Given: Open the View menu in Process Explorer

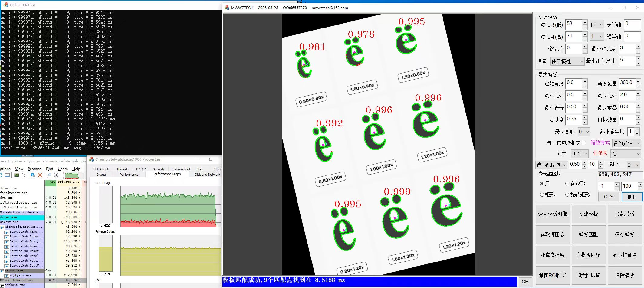Looking at the screenshot, I should pos(19,169).
